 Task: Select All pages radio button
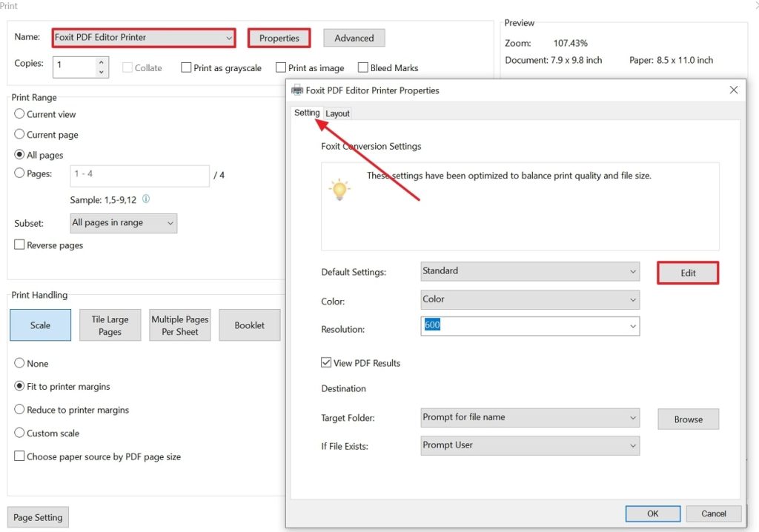click(19, 154)
